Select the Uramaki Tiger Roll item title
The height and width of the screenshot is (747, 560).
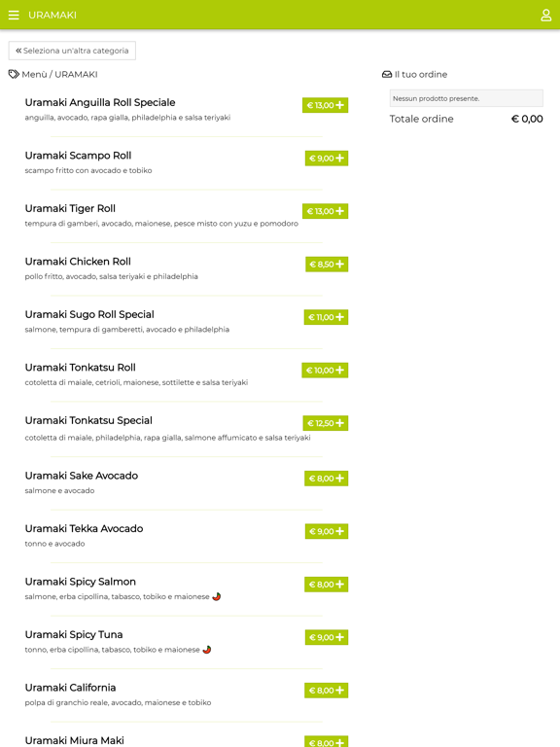(70, 209)
